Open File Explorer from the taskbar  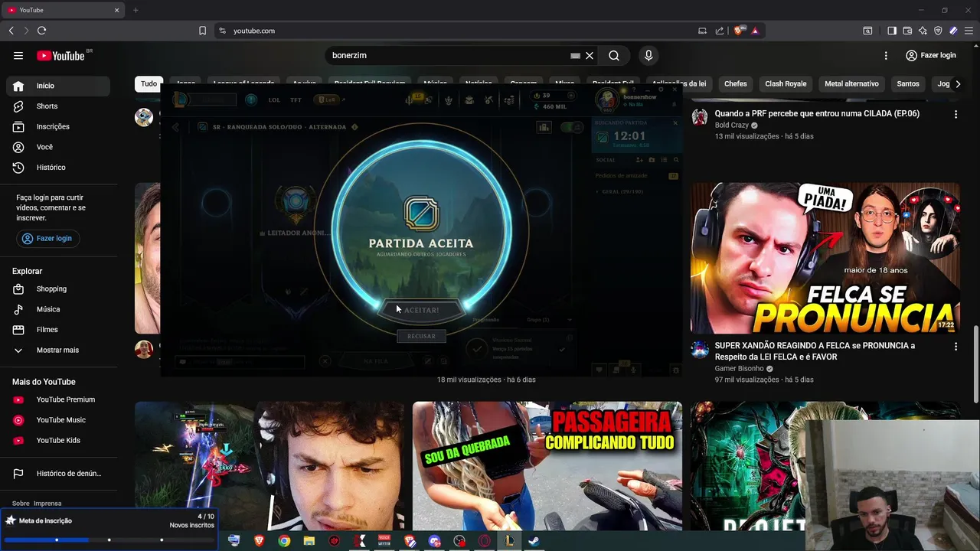coord(309,541)
